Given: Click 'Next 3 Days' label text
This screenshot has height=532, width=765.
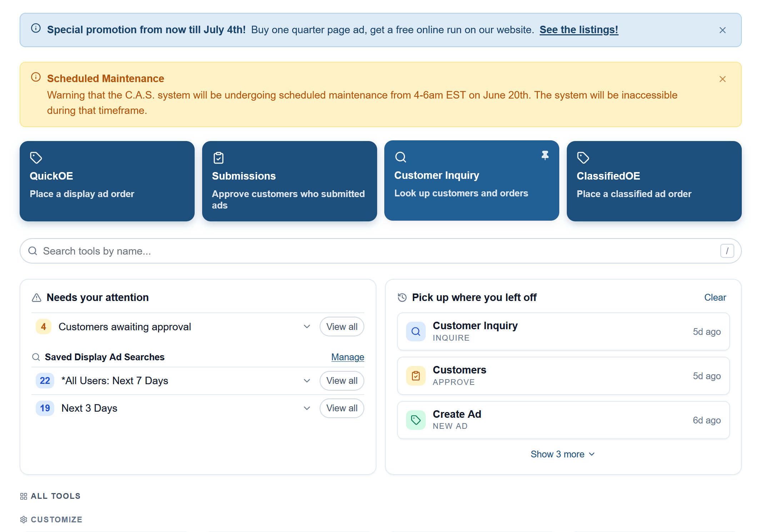Looking at the screenshot, I should (x=89, y=408).
